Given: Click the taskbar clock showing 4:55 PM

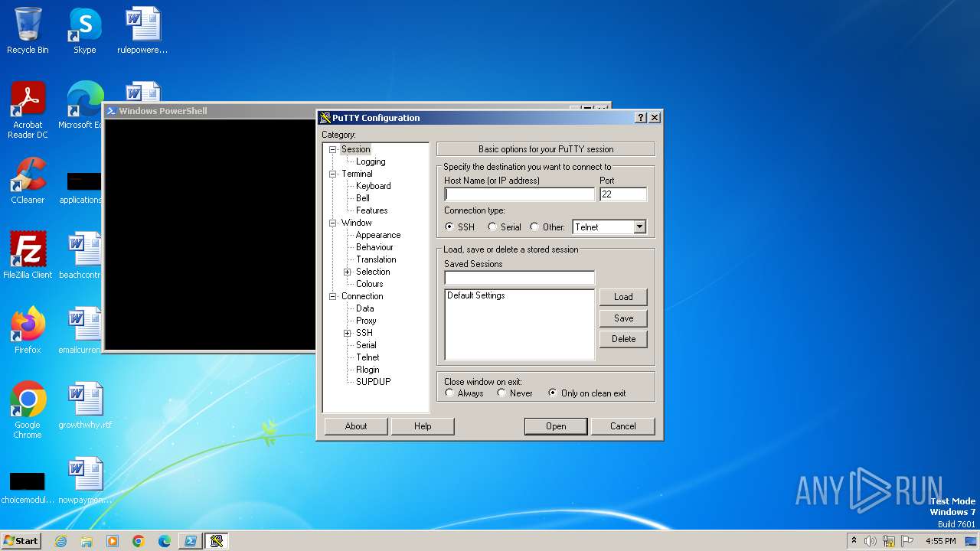Looking at the screenshot, I should click(x=940, y=541).
